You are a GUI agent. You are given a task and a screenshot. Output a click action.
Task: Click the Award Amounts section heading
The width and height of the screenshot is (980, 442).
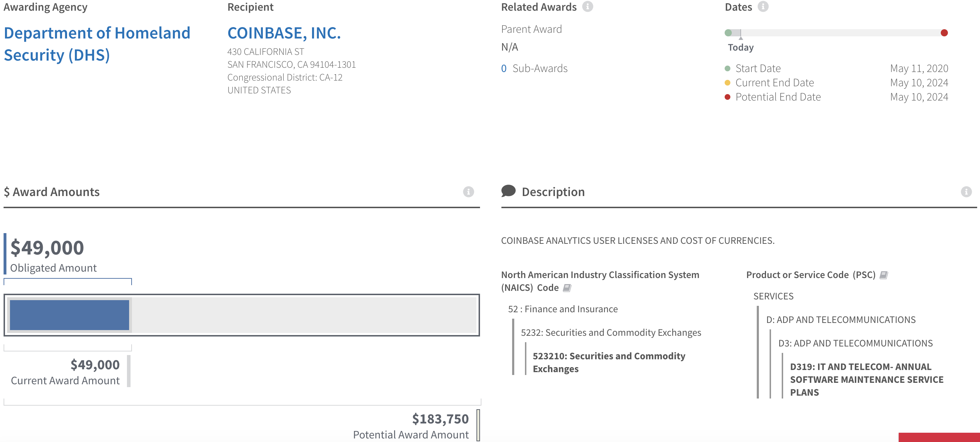[x=52, y=192]
